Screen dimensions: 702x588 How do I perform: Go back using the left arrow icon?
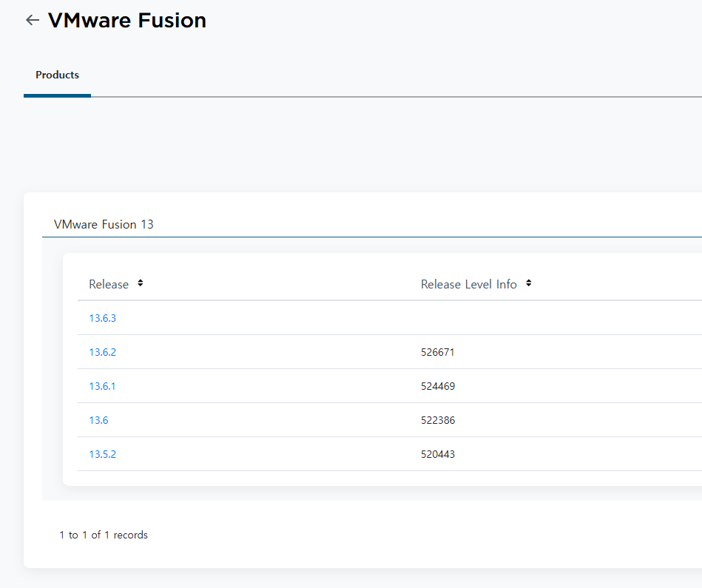[33, 20]
